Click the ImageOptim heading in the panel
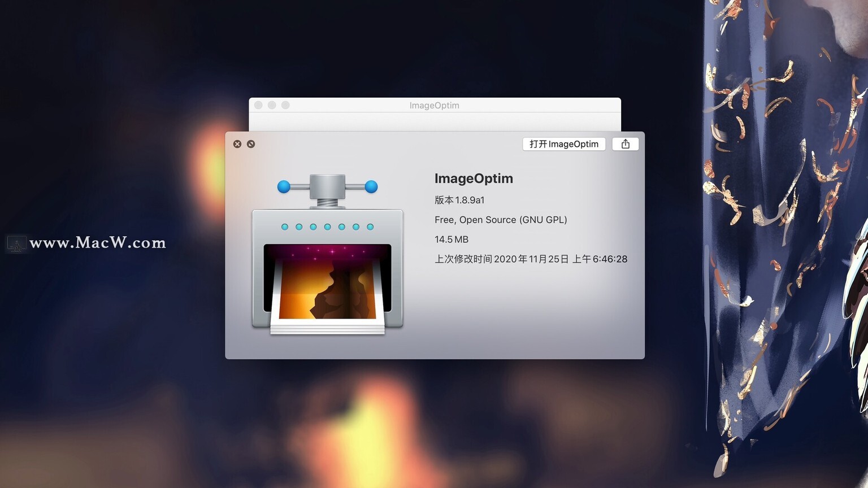Screen dimensions: 868x488 click(x=474, y=178)
